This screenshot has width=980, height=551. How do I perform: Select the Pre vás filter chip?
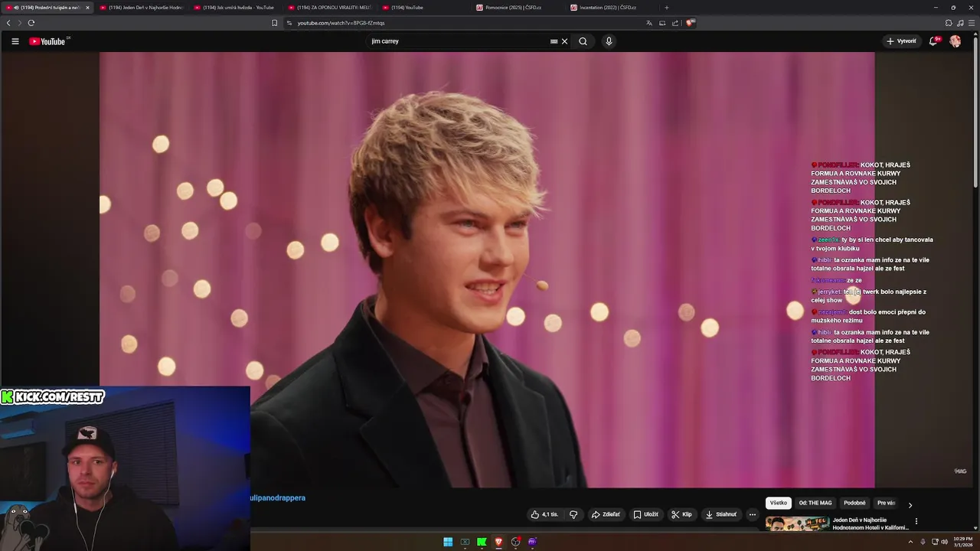pos(887,503)
